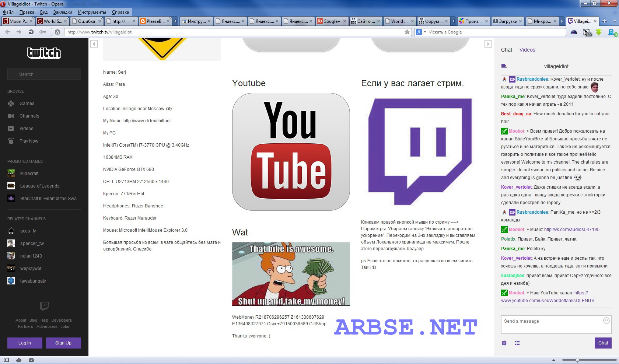Open the Вид menu

point(44,12)
